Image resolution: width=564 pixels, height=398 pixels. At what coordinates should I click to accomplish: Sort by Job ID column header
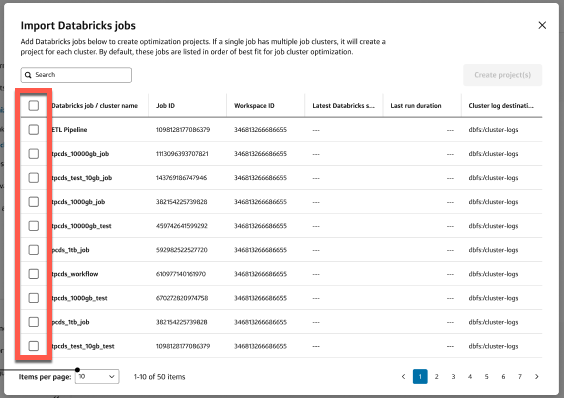pyautogui.click(x=165, y=105)
